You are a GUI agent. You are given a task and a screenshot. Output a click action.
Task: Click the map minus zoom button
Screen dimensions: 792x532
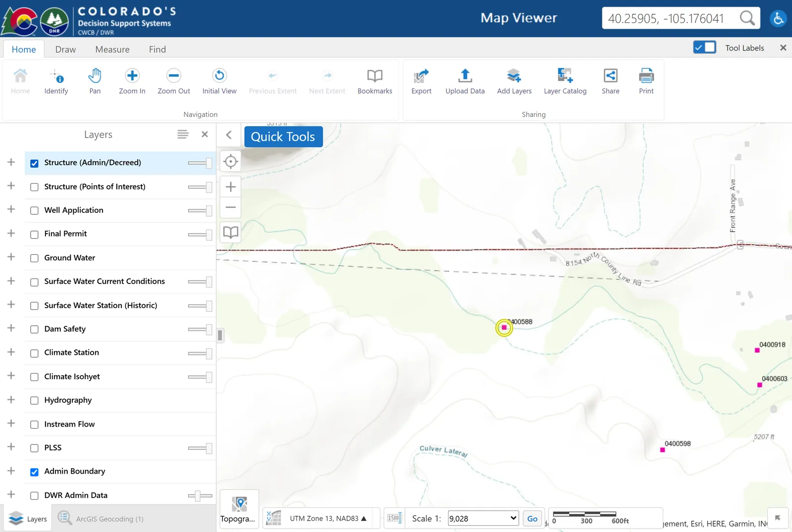pos(230,207)
